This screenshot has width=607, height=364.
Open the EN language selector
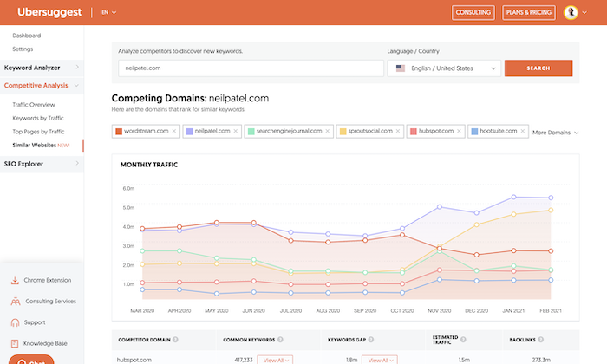coord(108,12)
